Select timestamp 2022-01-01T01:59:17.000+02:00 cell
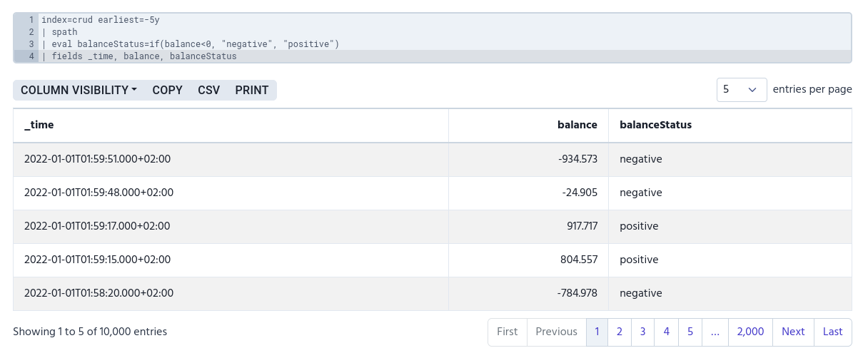868x363 pixels. [231, 226]
